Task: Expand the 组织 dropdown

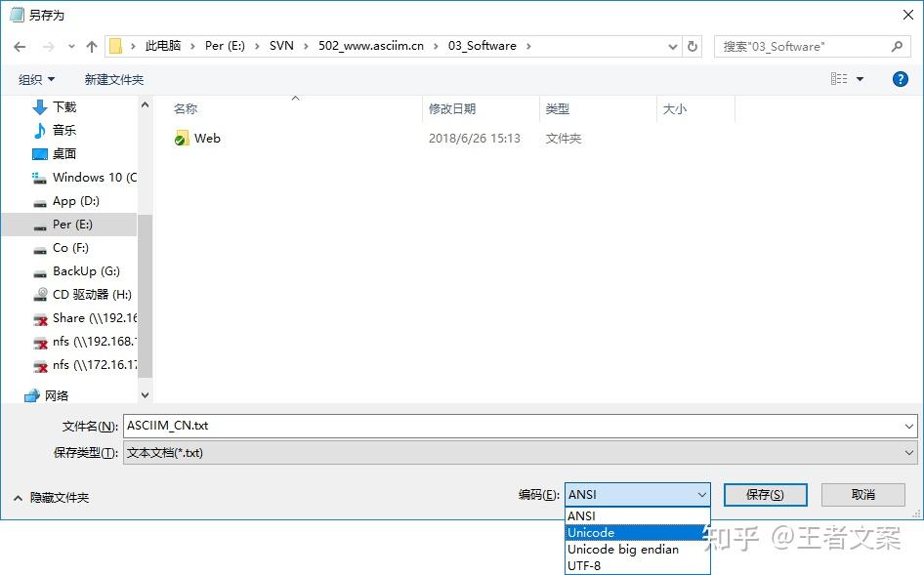Action: point(36,79)
